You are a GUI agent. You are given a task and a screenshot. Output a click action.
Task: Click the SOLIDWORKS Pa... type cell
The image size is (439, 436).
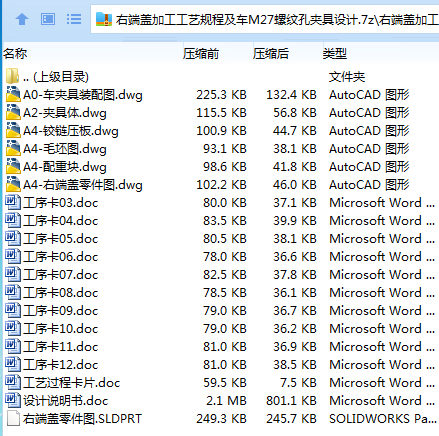[383, 419]
